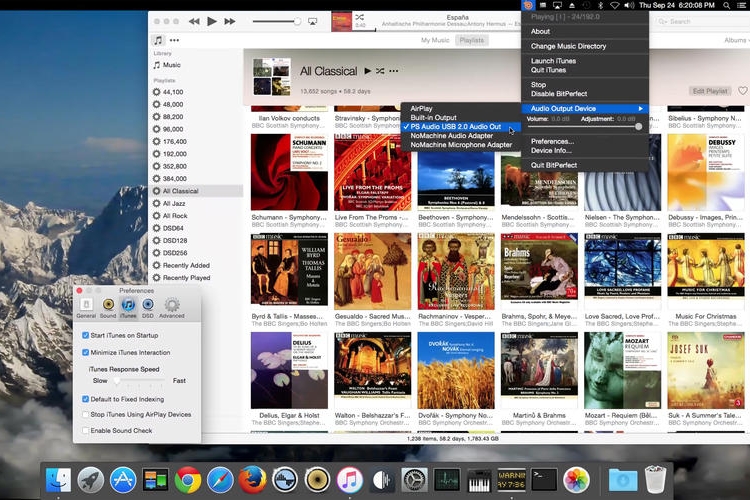Select PS Audio USB 2.0 Audio Out
This screenshot has height=500, width=750.
[460, 127]
